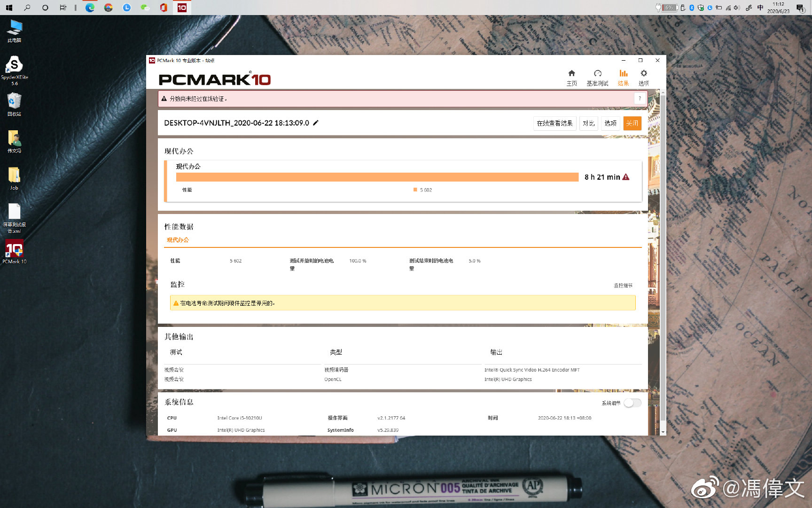Click the 100.0 % starting battery value
The width and height of the screenshot is (812, 508).
coord(358,261)
